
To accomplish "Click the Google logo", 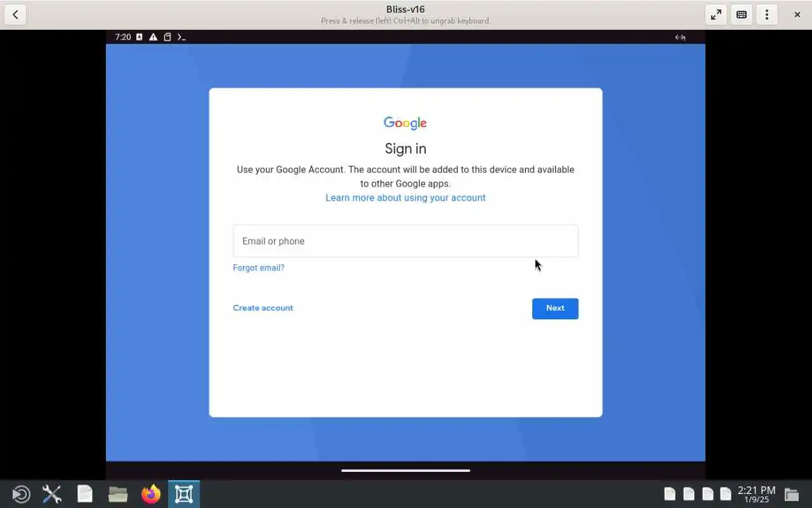I will (405, 123).
